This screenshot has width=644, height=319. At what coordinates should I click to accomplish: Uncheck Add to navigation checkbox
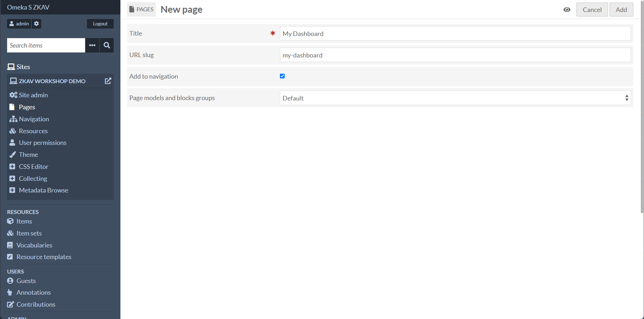[x=282, y=76]
